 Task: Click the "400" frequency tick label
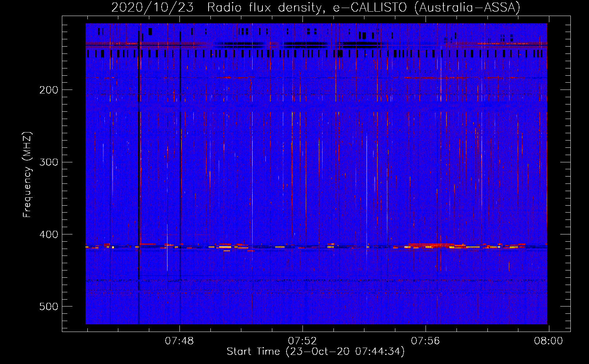(x=49, y=234)
